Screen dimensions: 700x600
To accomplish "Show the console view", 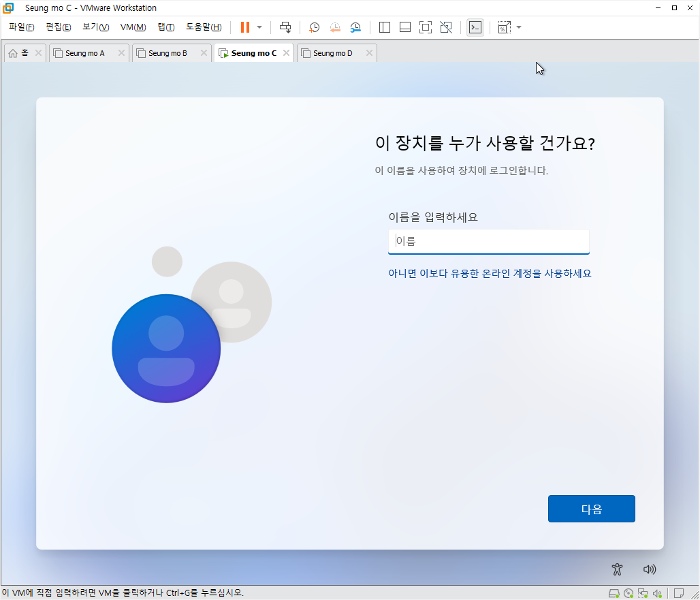I will pos(475,27).
